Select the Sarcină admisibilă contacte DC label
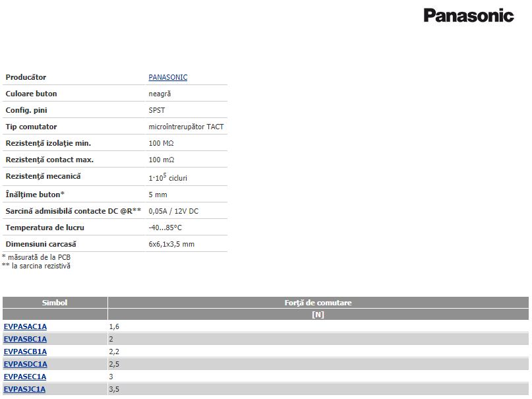Image resolution: width=532 pixels, height=399 pixels. 73,211
